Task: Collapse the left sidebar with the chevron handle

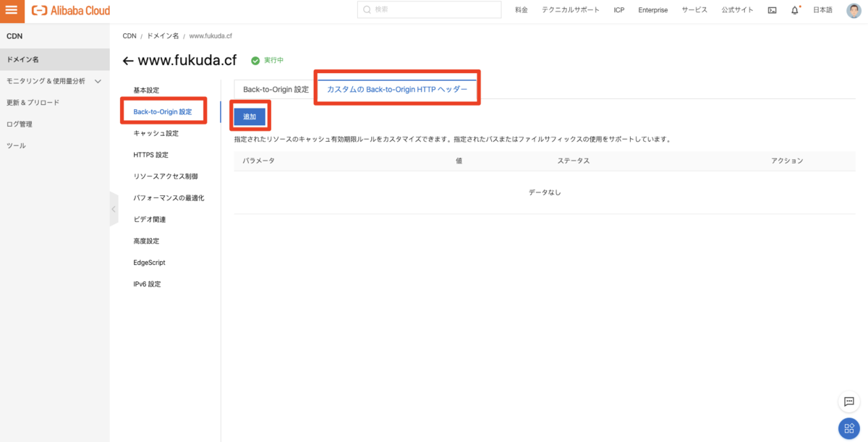Action: 114,209
